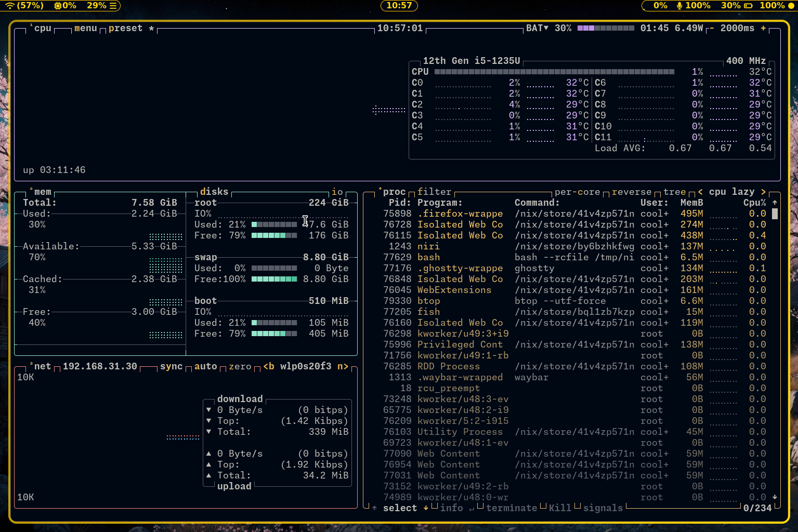This screenshot has width=798, height=532.
Task: Switch to next sorting column with right chevron
Action: click(x=763, y=192)
